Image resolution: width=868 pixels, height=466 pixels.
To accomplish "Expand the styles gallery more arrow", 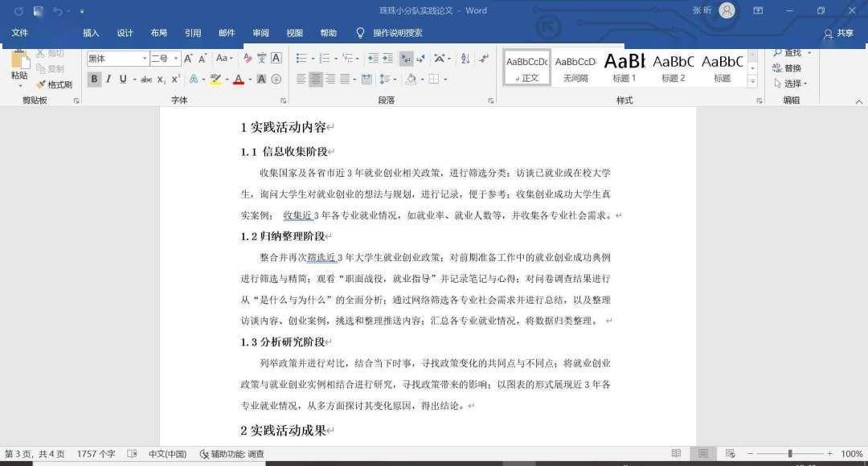I will tap(752, 81).
